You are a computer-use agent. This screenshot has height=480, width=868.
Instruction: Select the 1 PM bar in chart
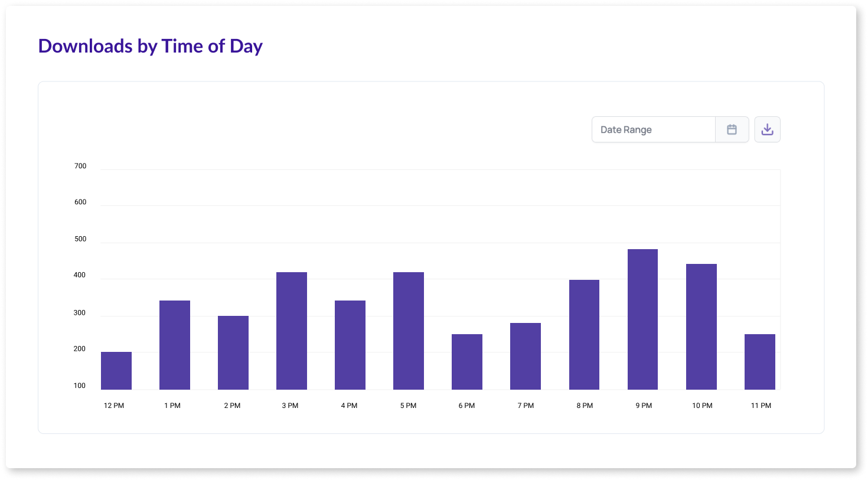point(175,345)
